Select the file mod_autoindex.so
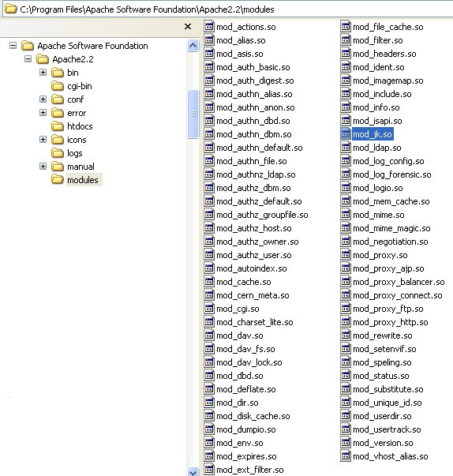 coord(252,268)
